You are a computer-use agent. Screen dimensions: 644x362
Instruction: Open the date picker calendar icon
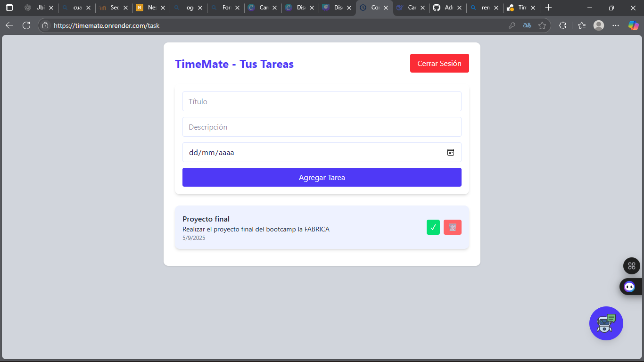pyautogui.click(x=451, y=152)
